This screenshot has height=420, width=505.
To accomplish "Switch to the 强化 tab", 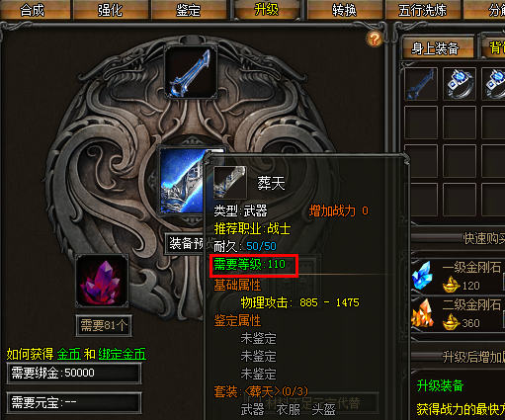I will [x=110, y=10].
